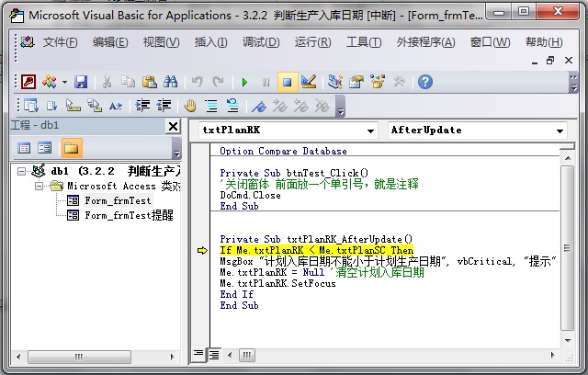Open the 工具(T) menu
Image resolution: width=588 pixels, height=375 pixels.
[x=364, y=42]
